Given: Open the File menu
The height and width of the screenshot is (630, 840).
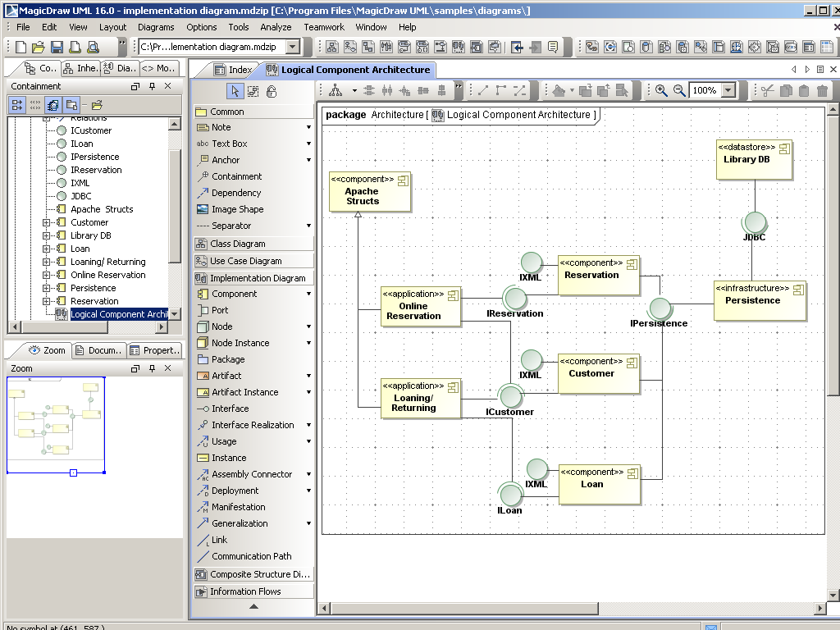Looking at the screenshot, I should [x=23, y=27].
